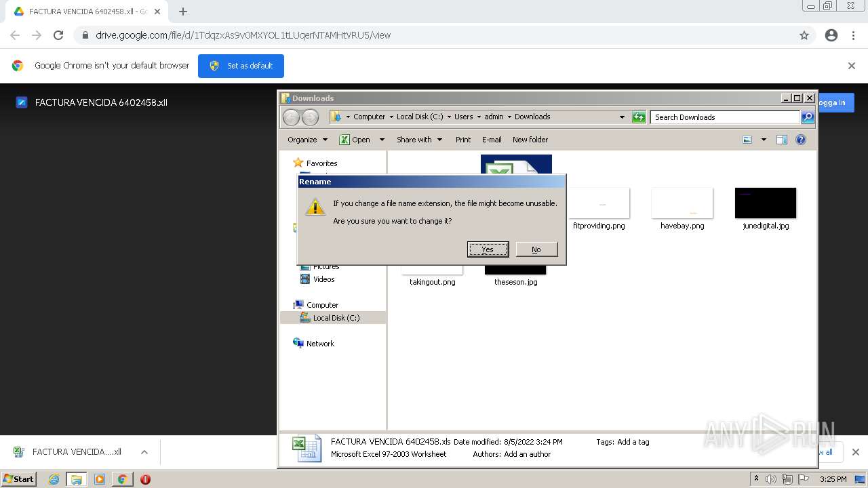Select the theseson.jpg file
Viewport: 868px width, 488px height.
tap(515, 282)
